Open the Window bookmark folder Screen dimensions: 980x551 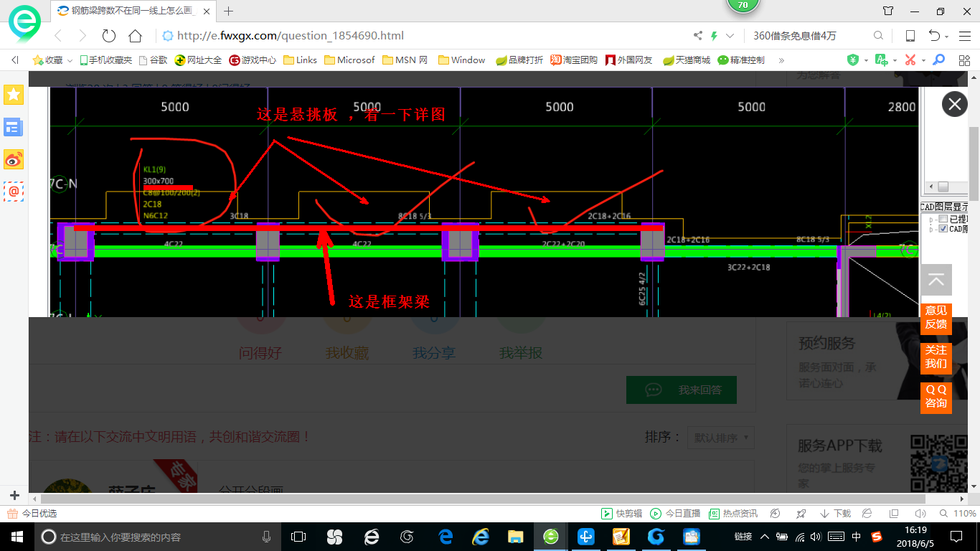(461, 60)
